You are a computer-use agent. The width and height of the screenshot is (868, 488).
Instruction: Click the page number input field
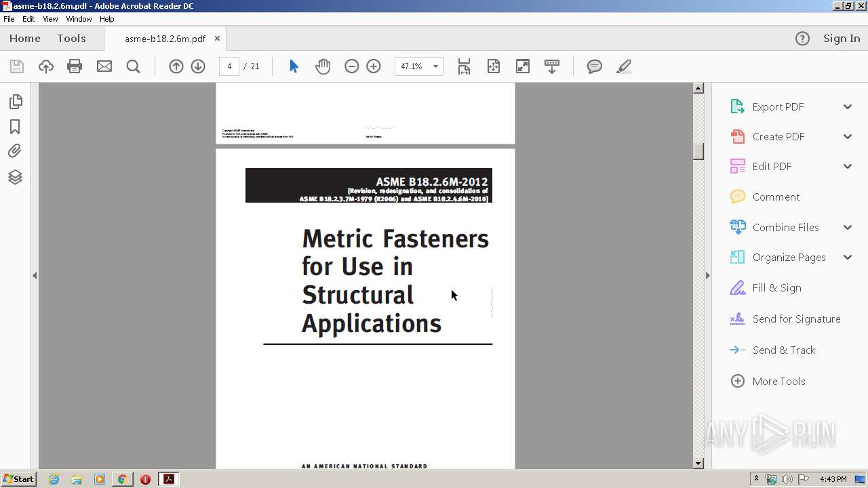point(229,66)
